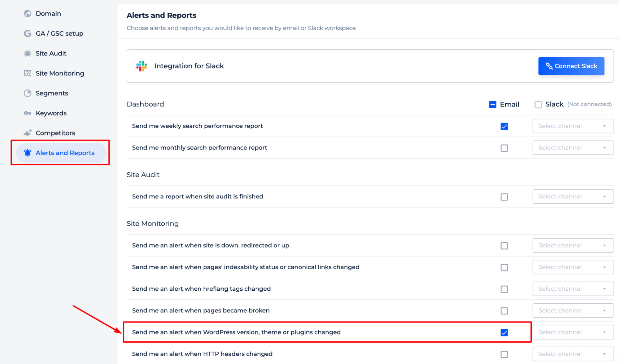Viewport: 619px width, 364px height.
Task: Click the Slack column header label
Action: click(x=554, y=104)
